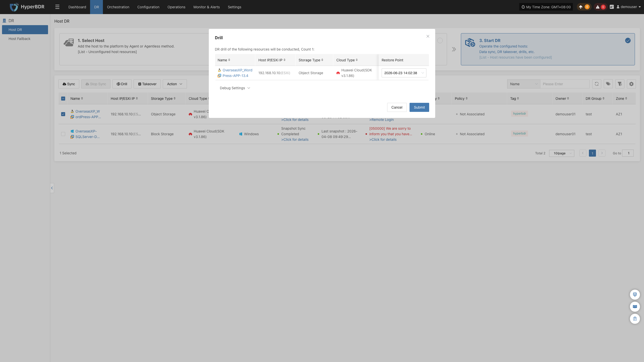This screenshot has width=644, height=362.
Task: Click the Takeover button
Action: [147, 84]
